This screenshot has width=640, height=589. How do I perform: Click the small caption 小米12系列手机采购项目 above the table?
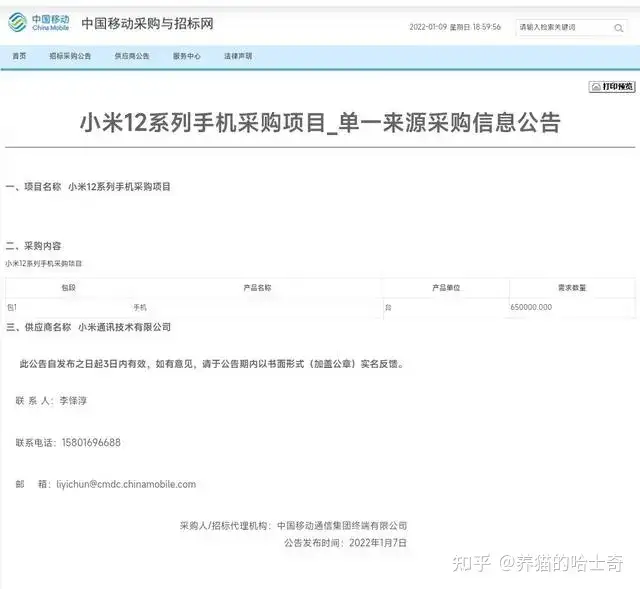pos(44,263)
